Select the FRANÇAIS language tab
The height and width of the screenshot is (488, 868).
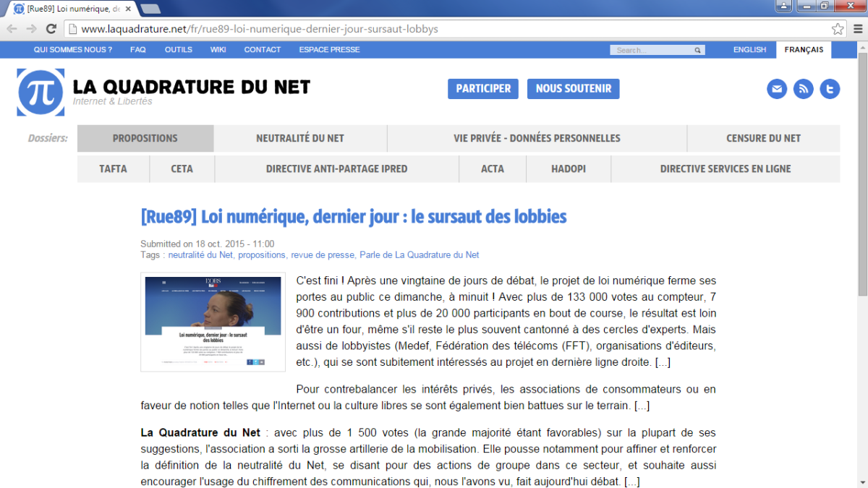click(x=804, y=50)
